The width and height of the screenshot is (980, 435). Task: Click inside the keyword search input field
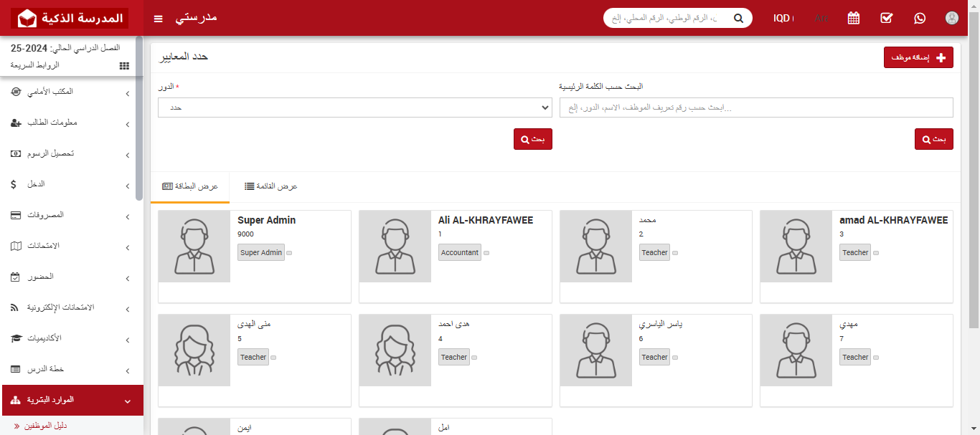click(x=755, y=107)
